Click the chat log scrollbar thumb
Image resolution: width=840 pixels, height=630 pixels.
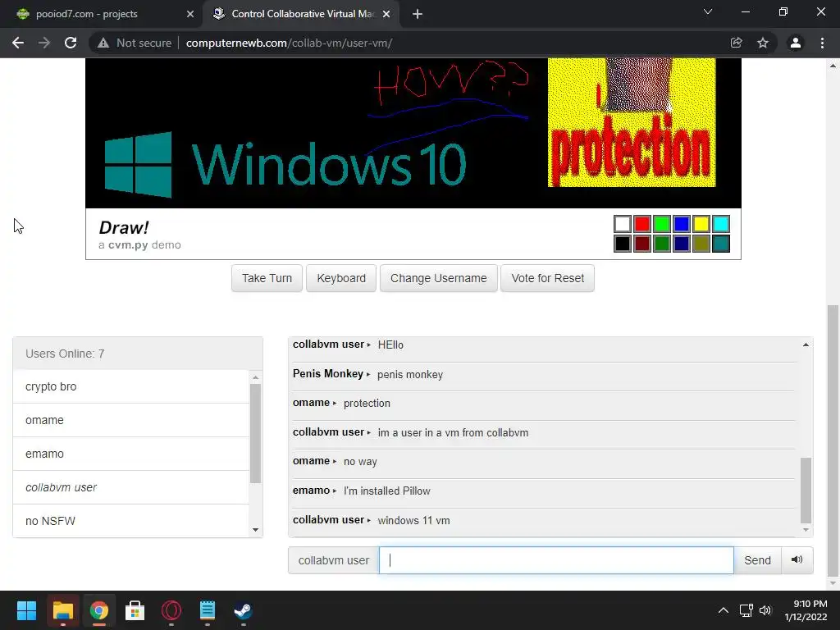click(806, 491)
